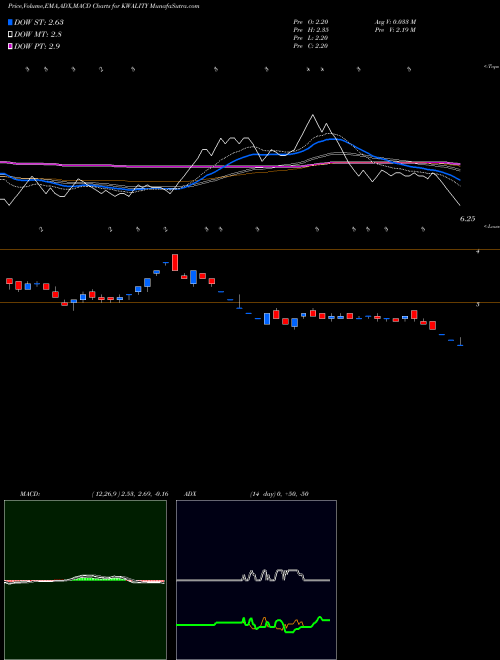Select the 'DOW MT: 2.8' legend text
This screenshot has height=660, width=500.
click(x=38, y=34)
